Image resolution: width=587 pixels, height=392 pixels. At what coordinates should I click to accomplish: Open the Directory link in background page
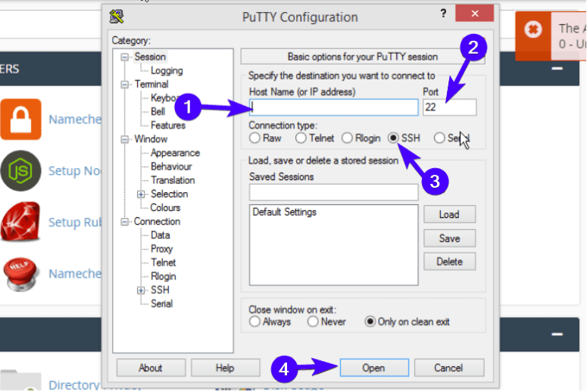[74, 385]
